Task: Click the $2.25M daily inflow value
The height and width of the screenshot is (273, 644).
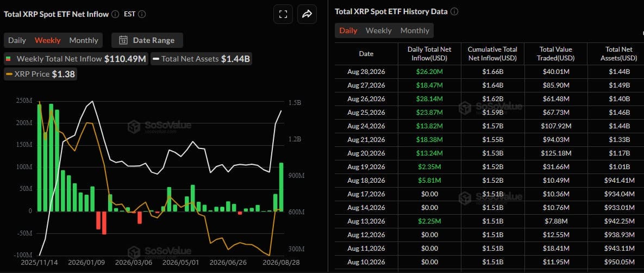Action: click(x=430, y=221)
